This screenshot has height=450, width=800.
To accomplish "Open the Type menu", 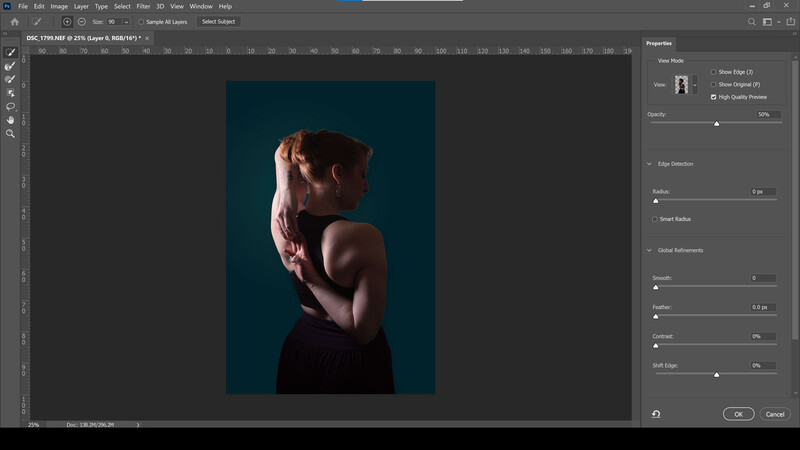I will 101,6.
